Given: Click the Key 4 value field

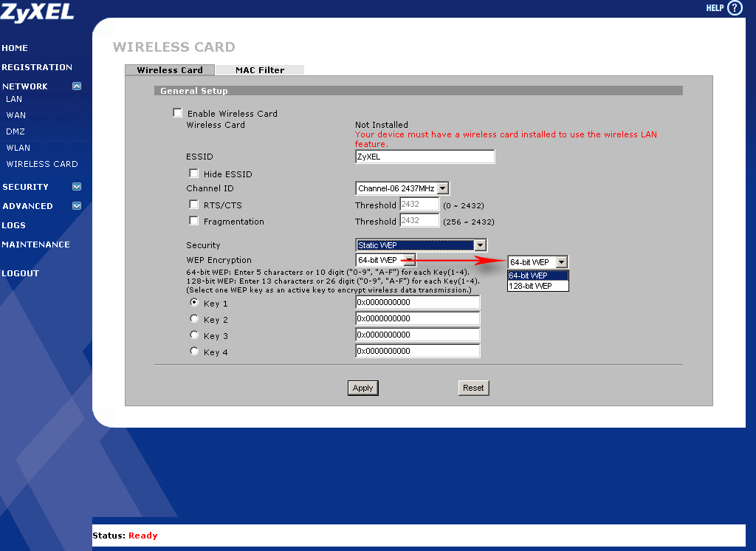Looking at the screenshot, I should (x=418, y=351).
